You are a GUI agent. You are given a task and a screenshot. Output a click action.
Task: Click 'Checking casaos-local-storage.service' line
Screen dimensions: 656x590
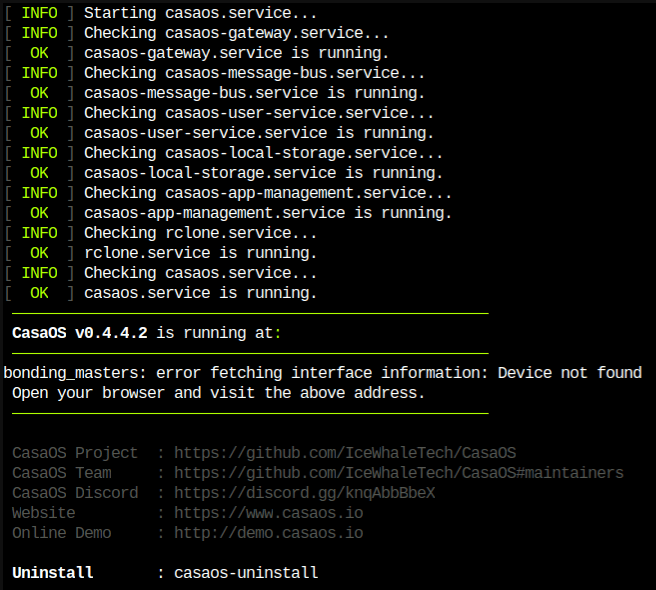(263, 153)
